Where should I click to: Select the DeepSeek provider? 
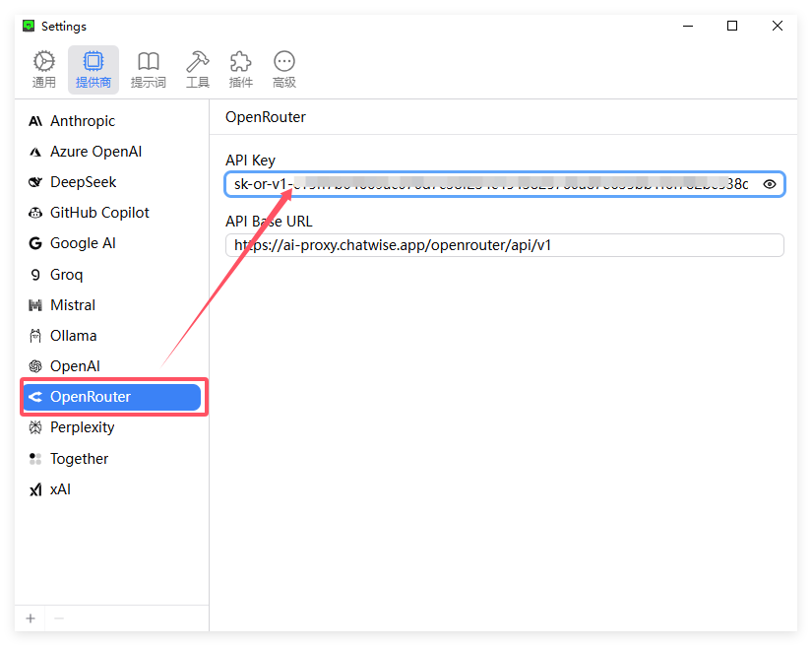(84, 182)
